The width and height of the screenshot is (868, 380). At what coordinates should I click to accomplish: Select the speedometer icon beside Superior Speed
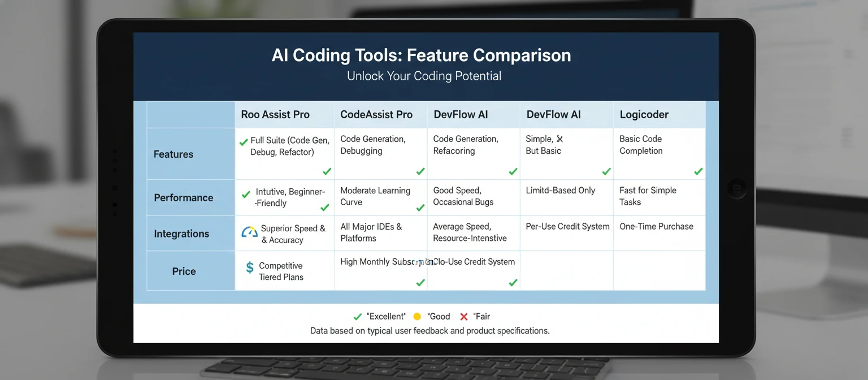249,232
